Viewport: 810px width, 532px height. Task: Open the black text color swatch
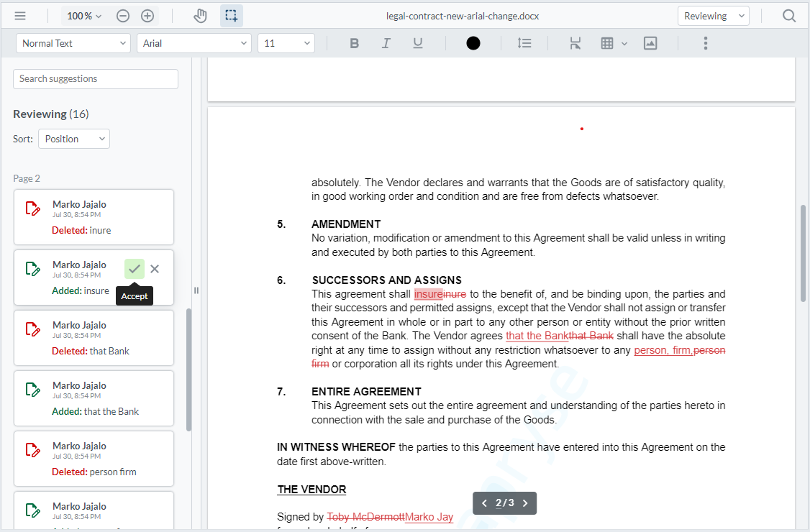(473, 43)
